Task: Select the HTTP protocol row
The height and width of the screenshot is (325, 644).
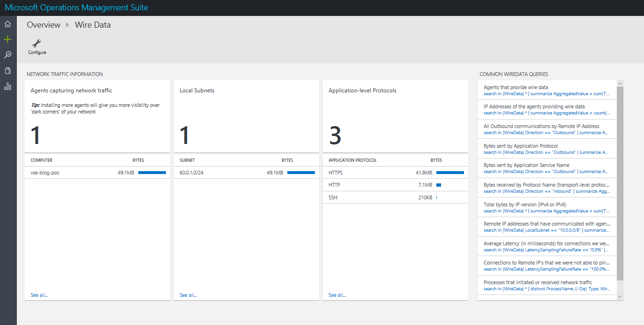Action: click(x=395, y=185)
